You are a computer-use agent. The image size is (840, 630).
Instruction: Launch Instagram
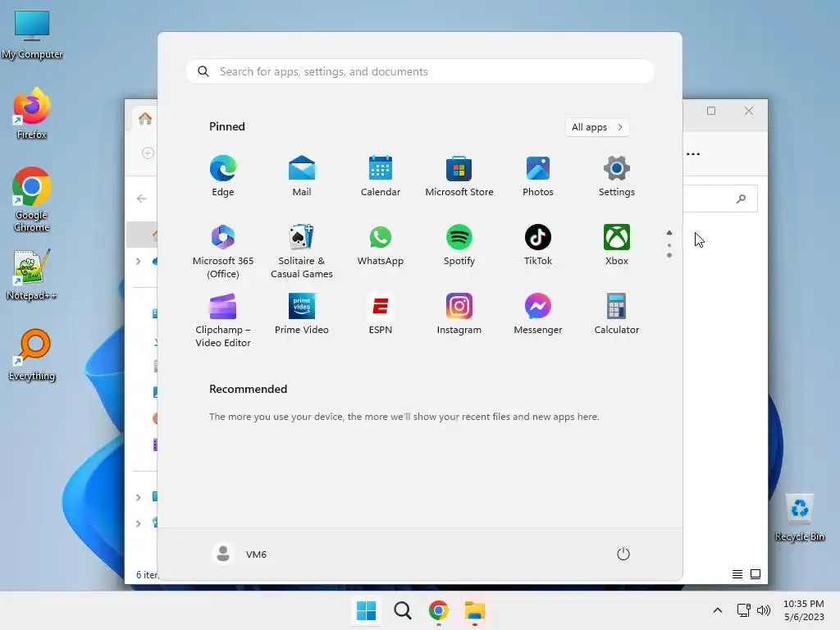click(x=459, y=314)
